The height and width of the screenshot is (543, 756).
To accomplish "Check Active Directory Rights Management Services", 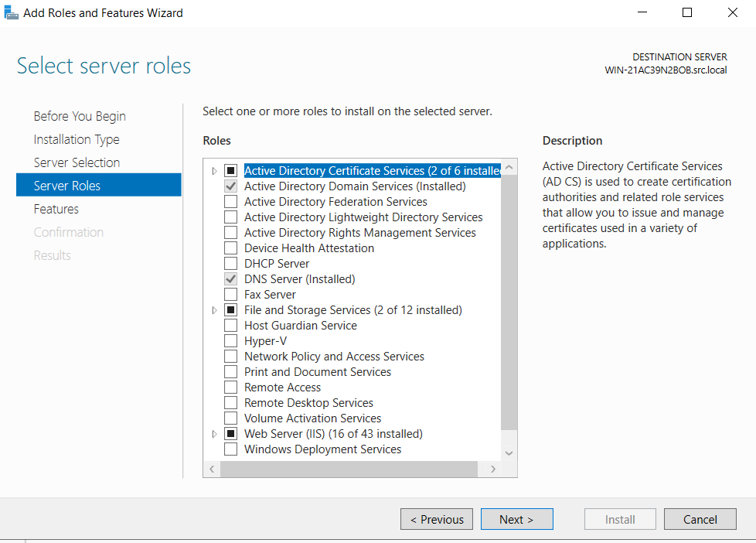I will coord(231,233).
